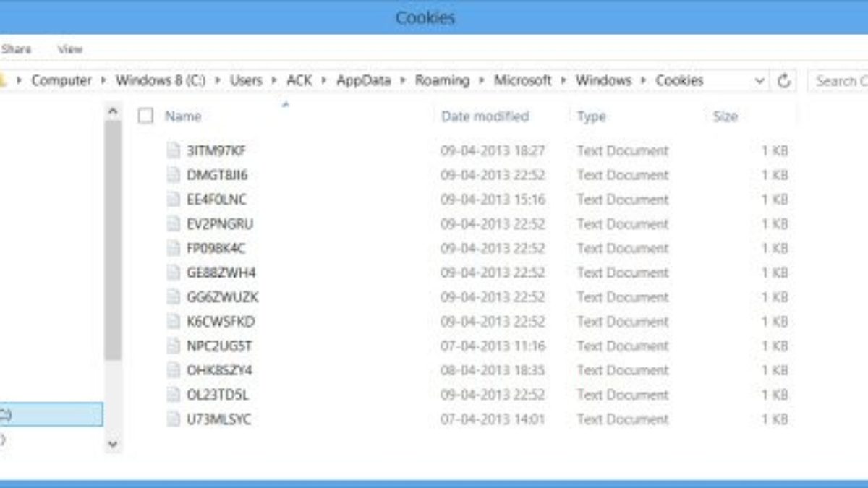Click the navigation pane scroll-down arrow
This screenshot has width=868, height=488.
coord(113,444)
